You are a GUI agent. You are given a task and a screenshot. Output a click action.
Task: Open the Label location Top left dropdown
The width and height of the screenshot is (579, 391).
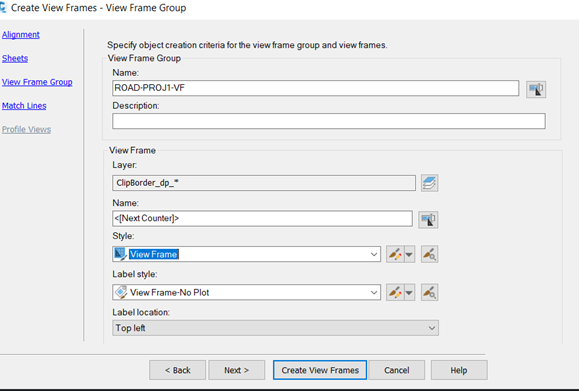pyautogui.click(x=275, y=328)
